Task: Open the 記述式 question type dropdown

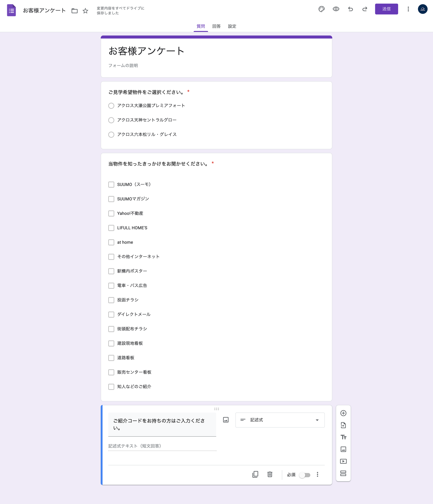Action: pos(280,420)
